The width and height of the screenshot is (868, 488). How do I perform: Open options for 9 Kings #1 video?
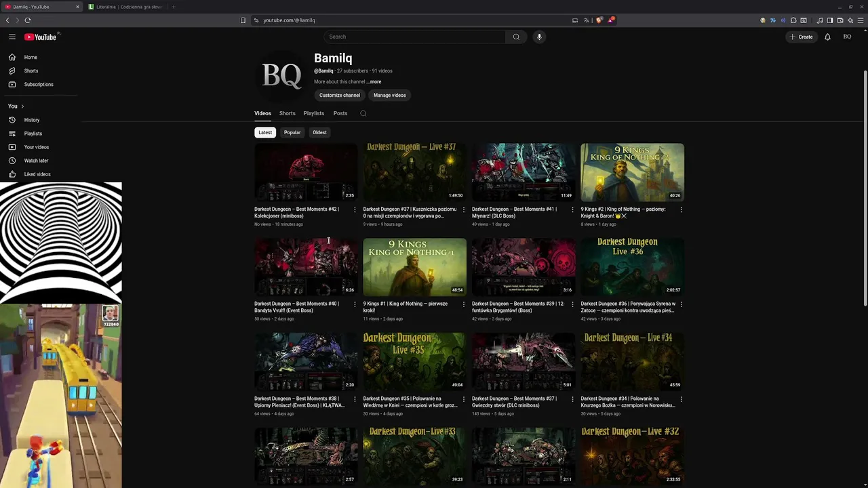tap(464, 304)
